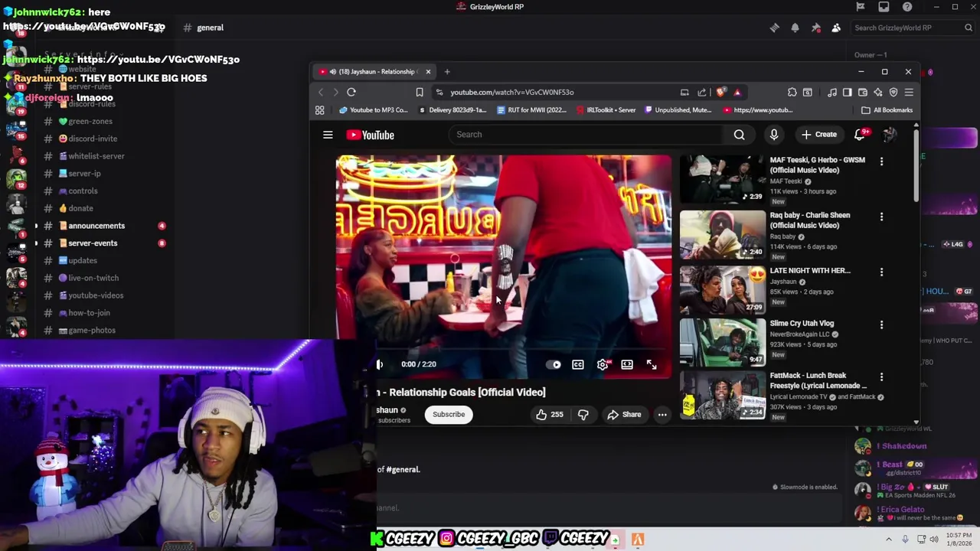
Task: Open more actions ellipsis under video
Action: (662, 415)
